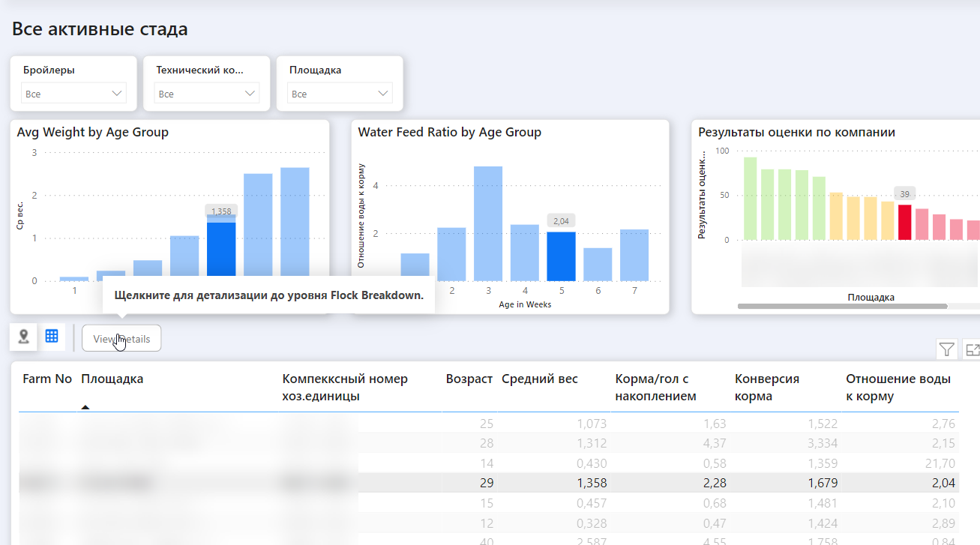The width and height of the screenshot is (980, 545).
Task: Select tallest green bar in company results chart
Action: pos(750,199)
